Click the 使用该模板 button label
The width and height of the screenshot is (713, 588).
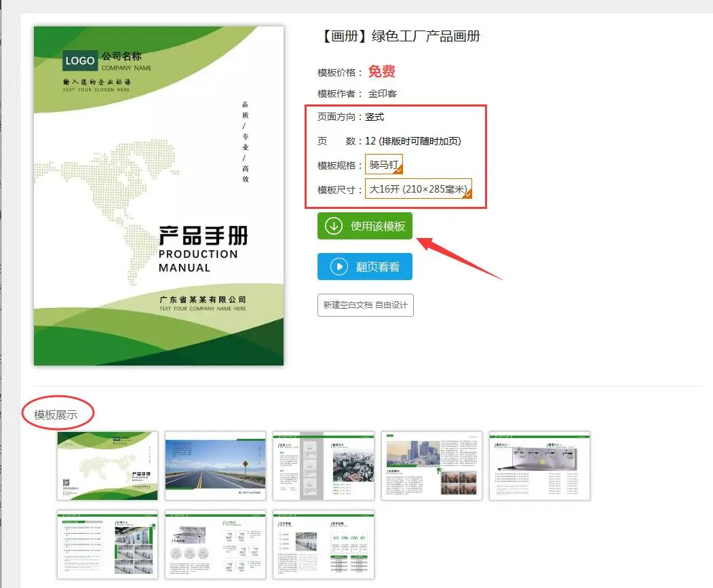[x=377, y=227]
